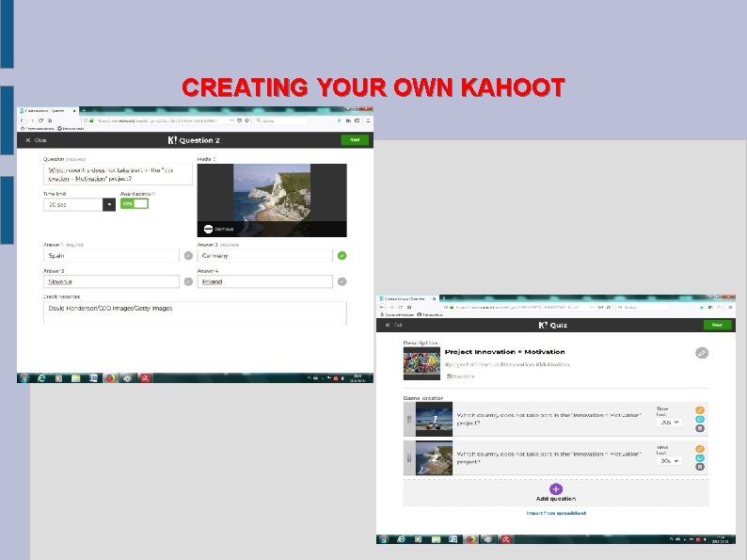Click bookmark star in Question 2 browser
Screen dimensions: 747x560
pos(246,121)
